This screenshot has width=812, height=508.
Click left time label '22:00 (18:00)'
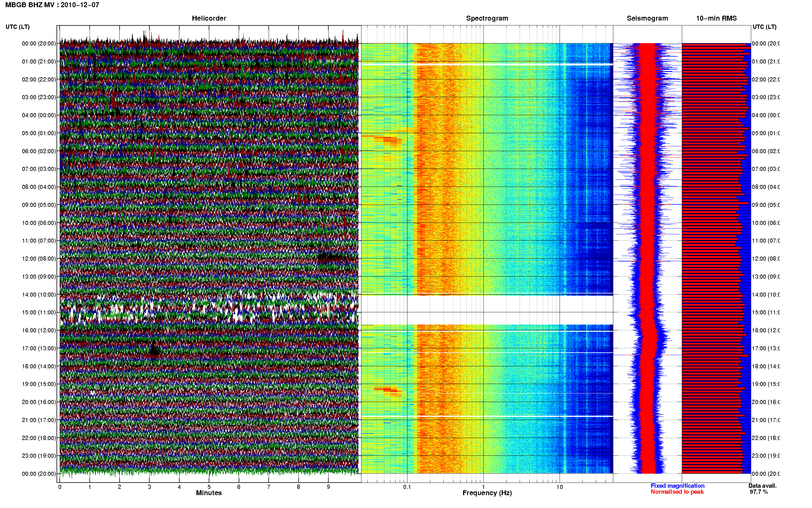click(39, 438)
